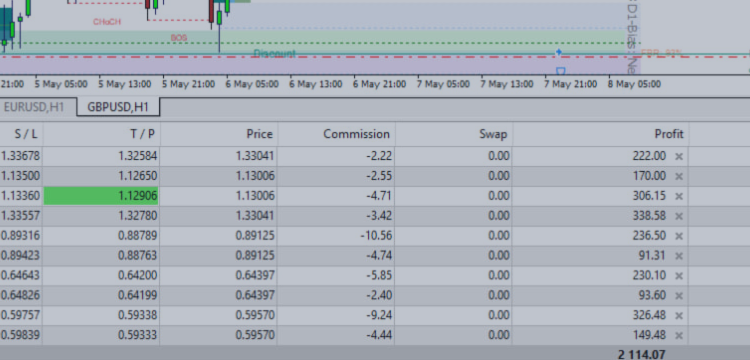
Task: Click the CHoCH label on the chart
Action: (x=107, y=22)
